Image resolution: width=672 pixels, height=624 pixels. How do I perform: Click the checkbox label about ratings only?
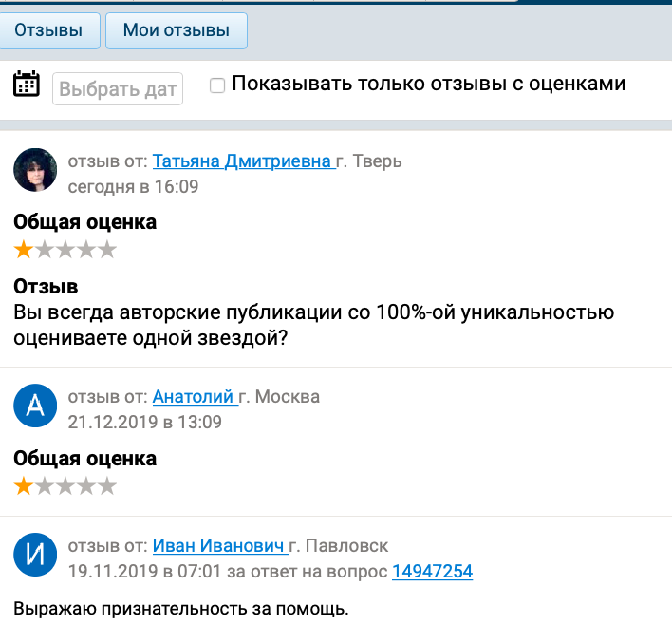coord(428,84)
